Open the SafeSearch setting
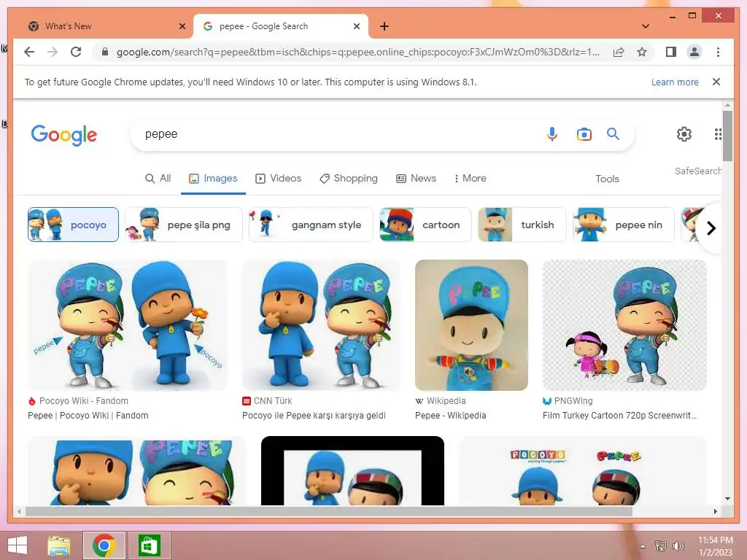The image size is (747, 560). pyautogui.click(x=697, y=171)
